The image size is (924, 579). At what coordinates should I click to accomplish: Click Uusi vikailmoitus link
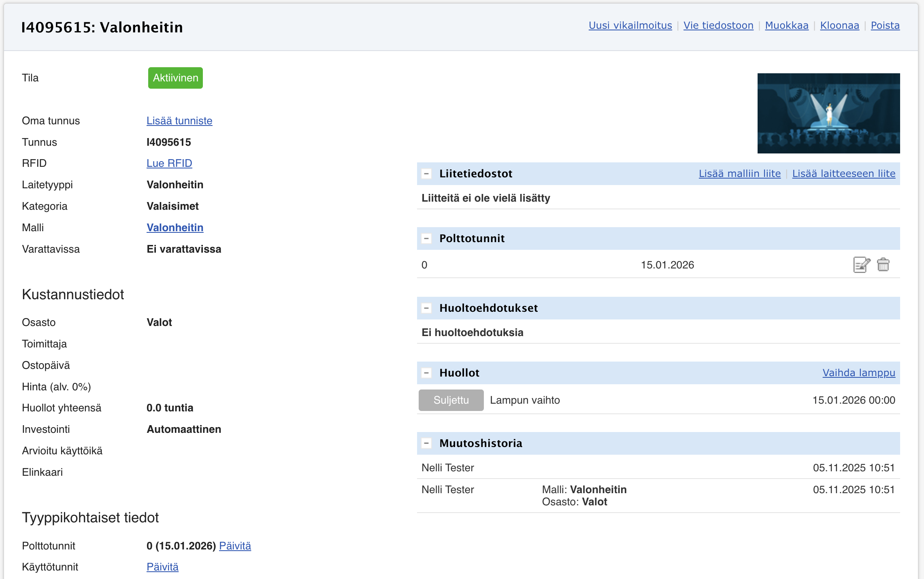[630, 26]
